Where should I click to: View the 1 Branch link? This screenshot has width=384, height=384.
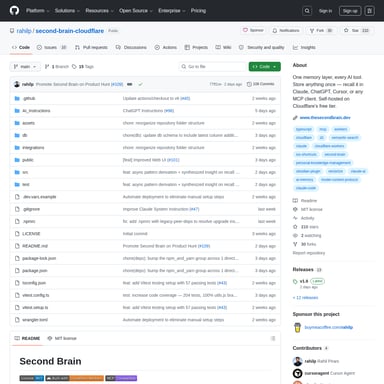point(57,67)
